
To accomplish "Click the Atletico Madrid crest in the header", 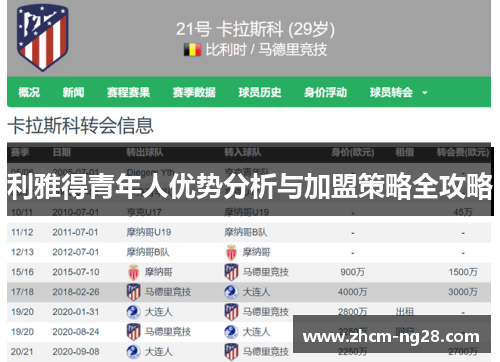I will pos(43,38).
